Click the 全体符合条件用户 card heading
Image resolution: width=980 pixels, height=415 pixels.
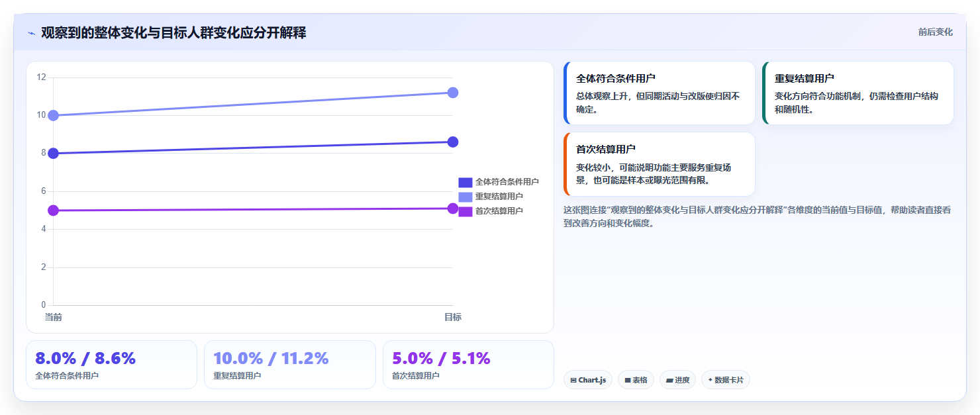click(x=616, y=78)
